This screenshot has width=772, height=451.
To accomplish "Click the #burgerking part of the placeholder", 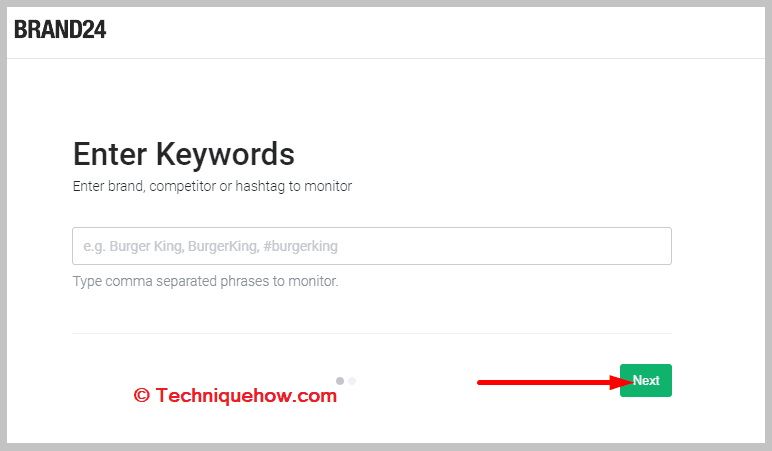I will 300,246.
